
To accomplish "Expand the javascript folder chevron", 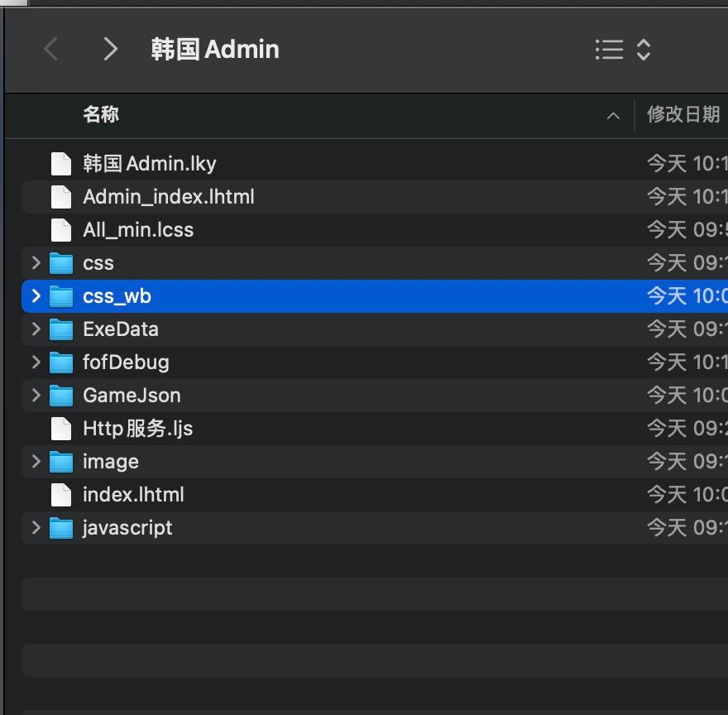I will pos(36,527).
